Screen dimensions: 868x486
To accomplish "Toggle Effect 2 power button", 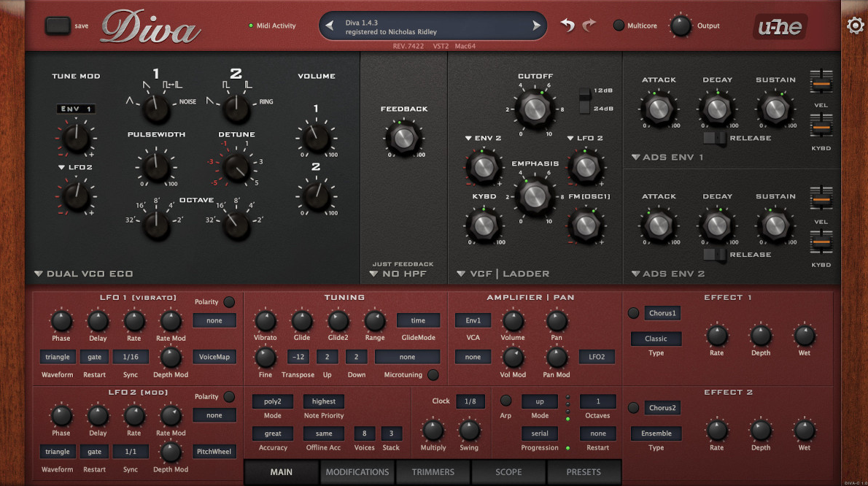I will [x=633, y=408].
